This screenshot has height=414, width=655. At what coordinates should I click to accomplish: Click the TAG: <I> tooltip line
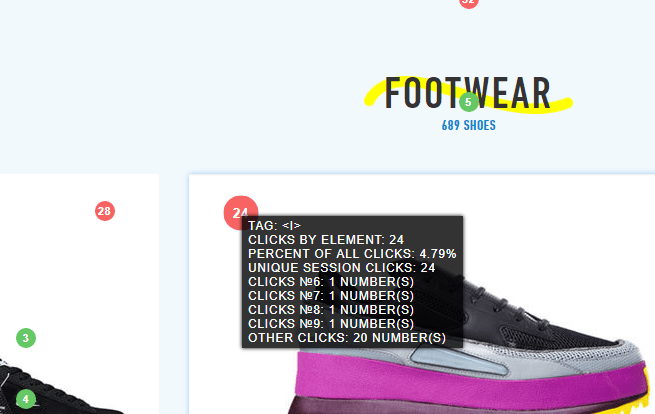tap(274, 226)
